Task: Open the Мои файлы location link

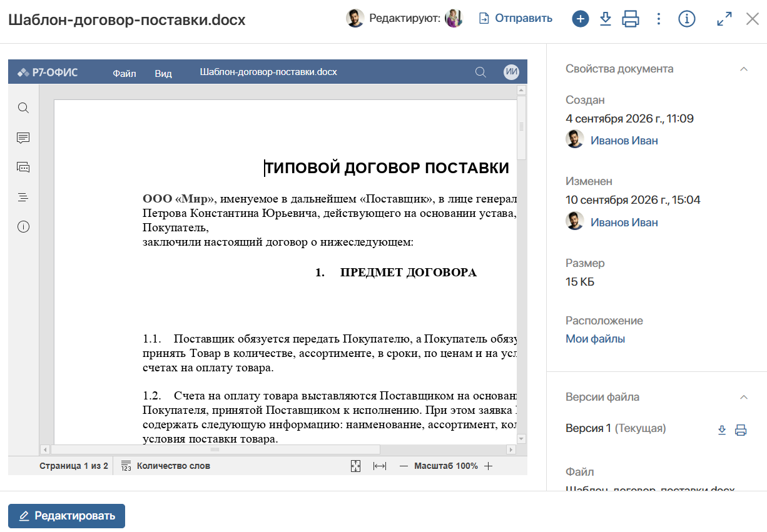Action: pos(595,339)
